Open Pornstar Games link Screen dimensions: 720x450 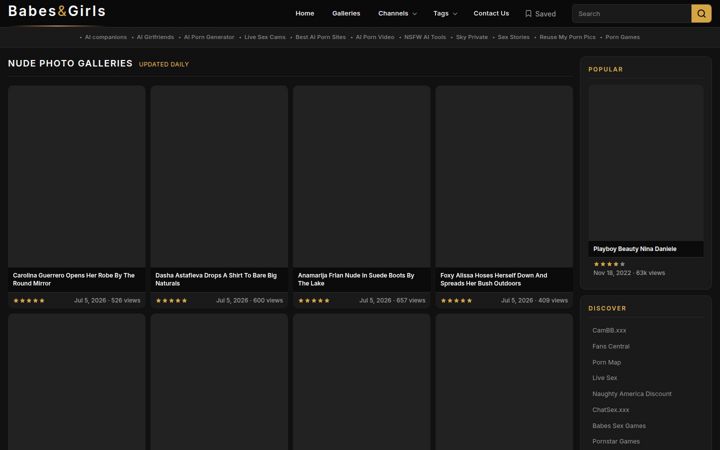point(616,441)
